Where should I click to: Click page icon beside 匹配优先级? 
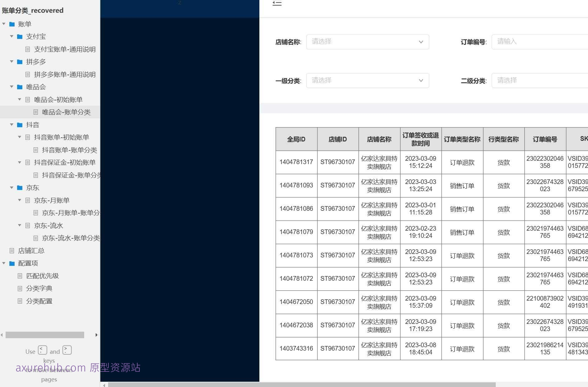tap(20, 276)
